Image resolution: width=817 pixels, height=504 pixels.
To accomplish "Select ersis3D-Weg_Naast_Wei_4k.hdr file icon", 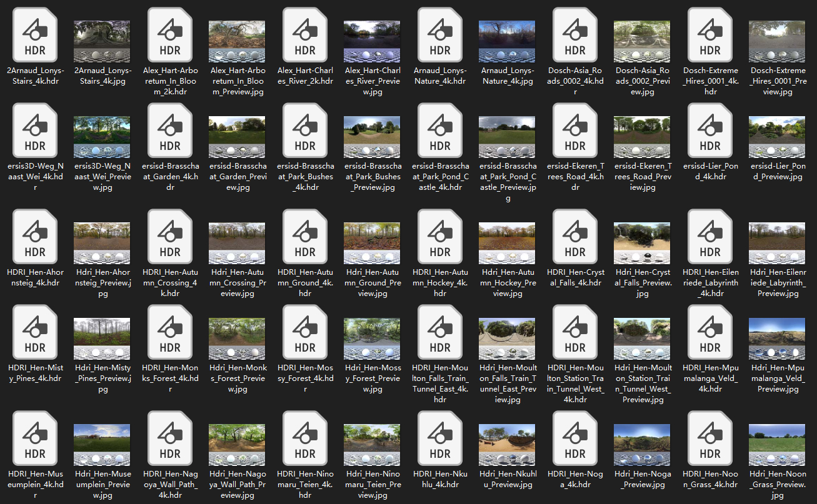I will tap(35, 131).
